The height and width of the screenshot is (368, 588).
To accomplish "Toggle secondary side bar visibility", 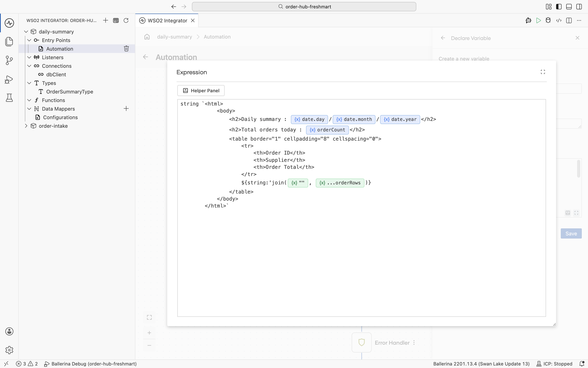I will pos(579,7).
